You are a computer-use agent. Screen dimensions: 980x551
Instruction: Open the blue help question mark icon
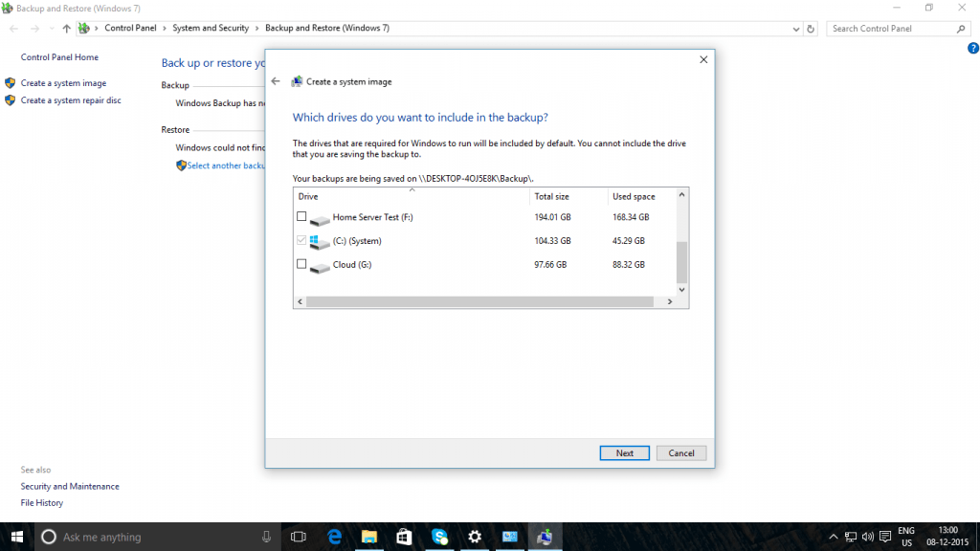(973, 48)
